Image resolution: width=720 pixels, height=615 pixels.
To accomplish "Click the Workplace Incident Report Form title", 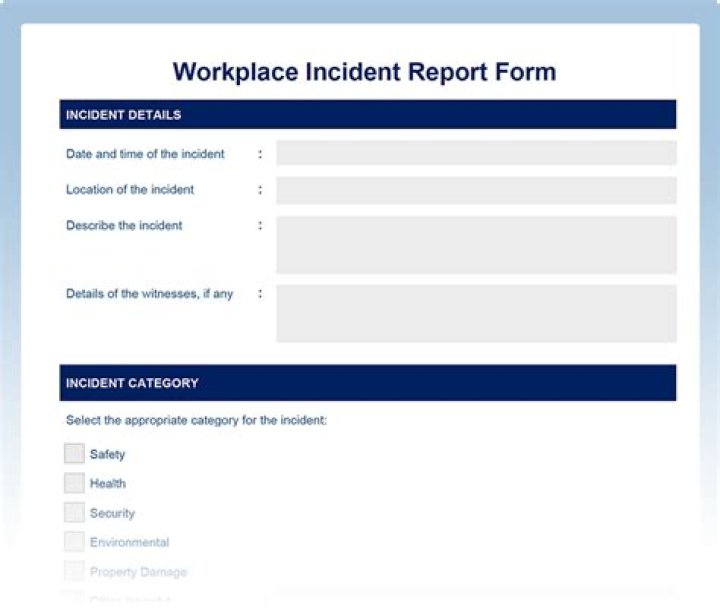I will pos(364,72).
